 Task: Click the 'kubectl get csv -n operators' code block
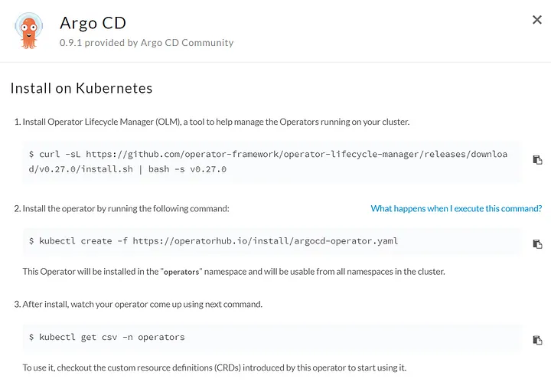[x=272, y=337]
